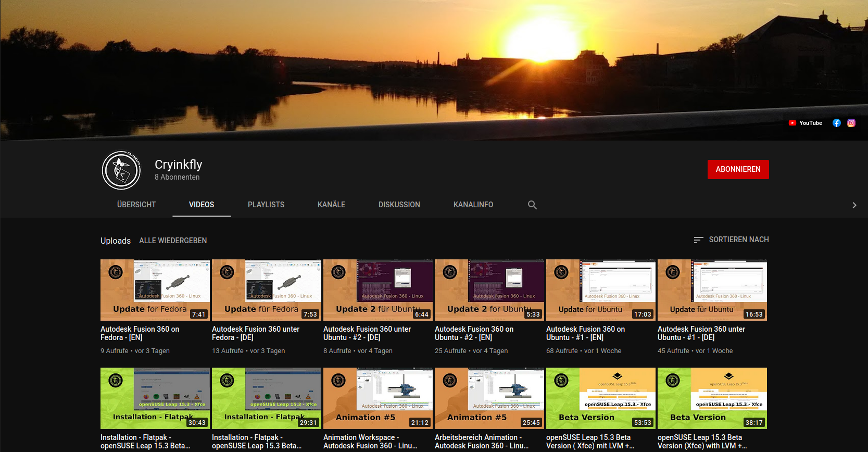Open title 'Autodesk Fusion 360 unter Ubuntu - #1 - [DE]'

[x=701, y=333]
